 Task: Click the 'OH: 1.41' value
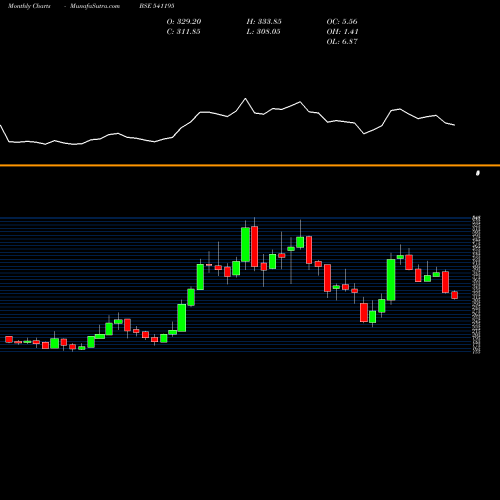342,31
